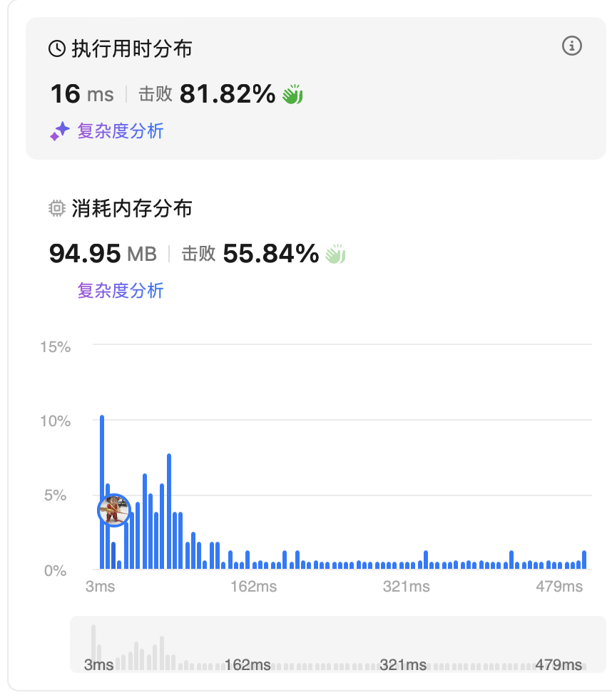Image resolution: width=612 pixels, height=700 pixels.
Task: Select the runtime card showing 16 ms
Action: pos(316,88)
